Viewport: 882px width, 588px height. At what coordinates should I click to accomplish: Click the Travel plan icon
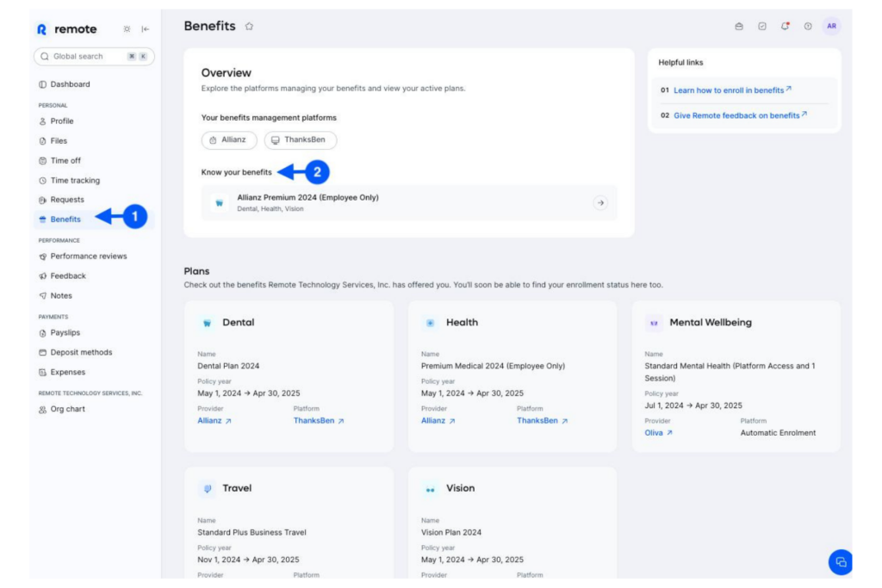[208, 488]
